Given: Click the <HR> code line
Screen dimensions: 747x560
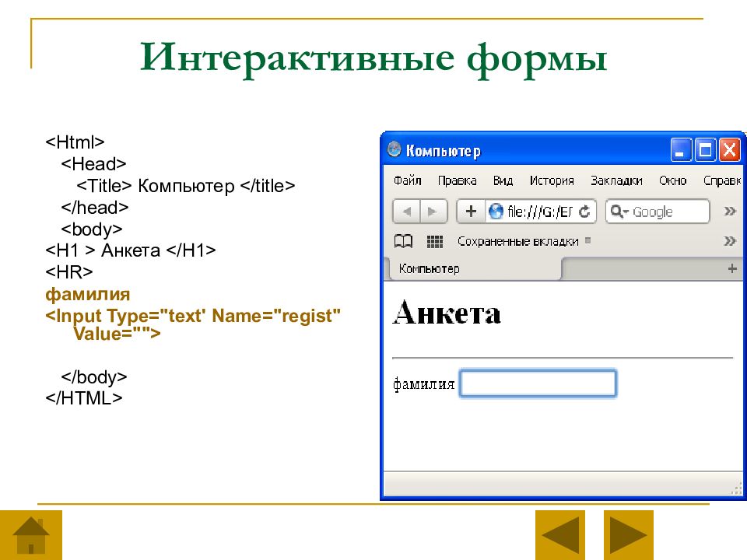Looking at the screenshot, I should point(69,272).
